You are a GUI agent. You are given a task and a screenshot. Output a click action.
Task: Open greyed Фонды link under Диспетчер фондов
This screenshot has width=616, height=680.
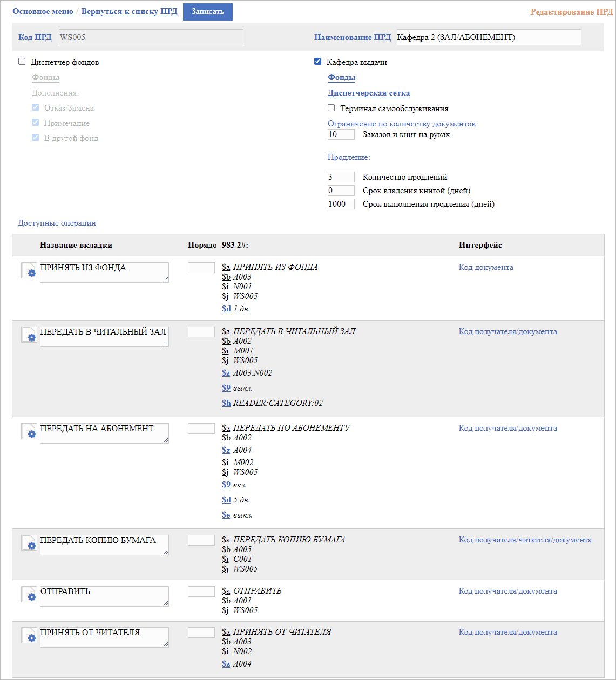tap(45, 77)
